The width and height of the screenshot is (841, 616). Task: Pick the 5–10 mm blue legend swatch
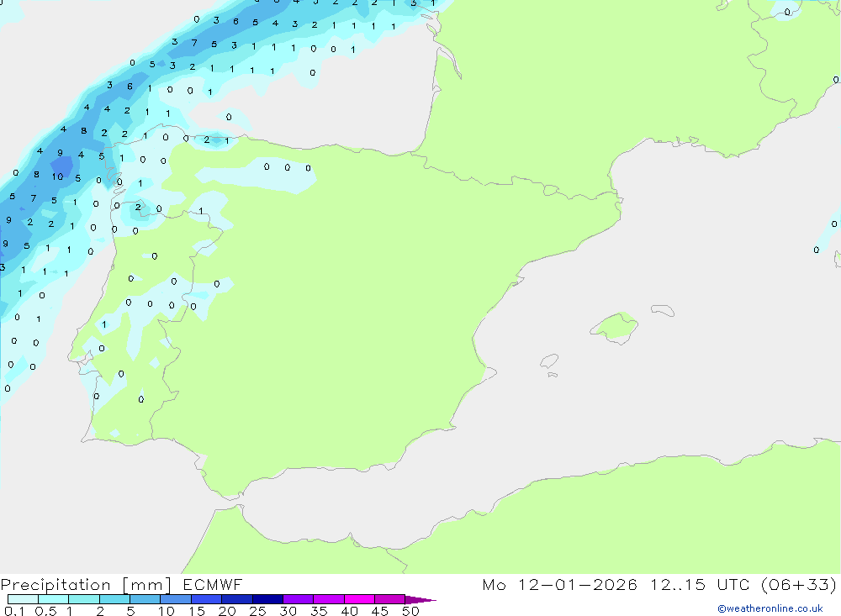145,599
